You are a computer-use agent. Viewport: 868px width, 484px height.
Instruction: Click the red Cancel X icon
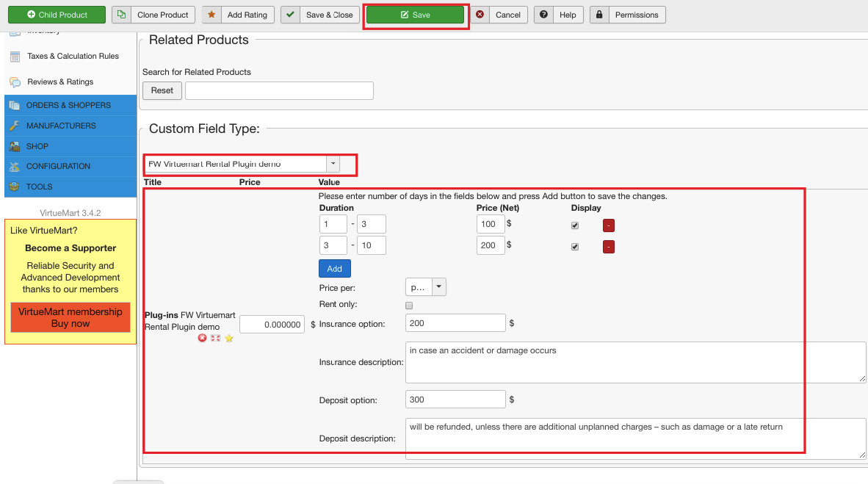pyautogui.click(x=480, y=15)
